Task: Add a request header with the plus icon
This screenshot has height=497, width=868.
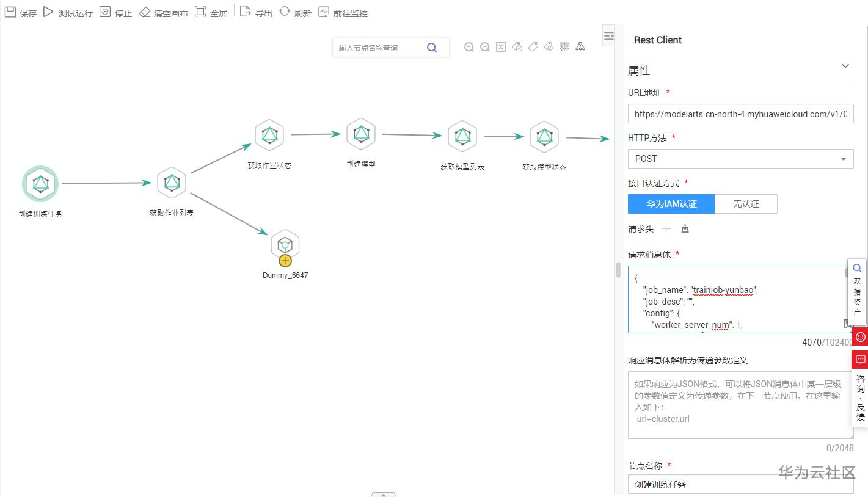Action: [666, 228]
